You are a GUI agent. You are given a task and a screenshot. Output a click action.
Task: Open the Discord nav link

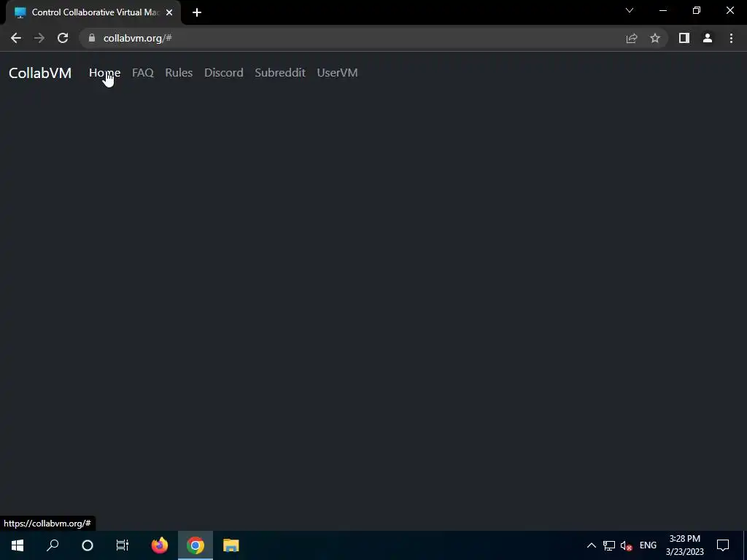click(223, 72)
